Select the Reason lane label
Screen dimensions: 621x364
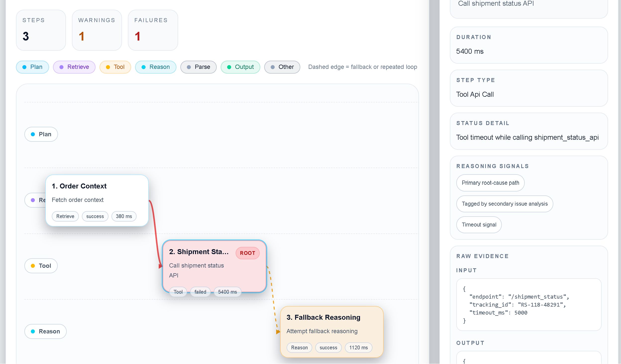tap(46, 331)
